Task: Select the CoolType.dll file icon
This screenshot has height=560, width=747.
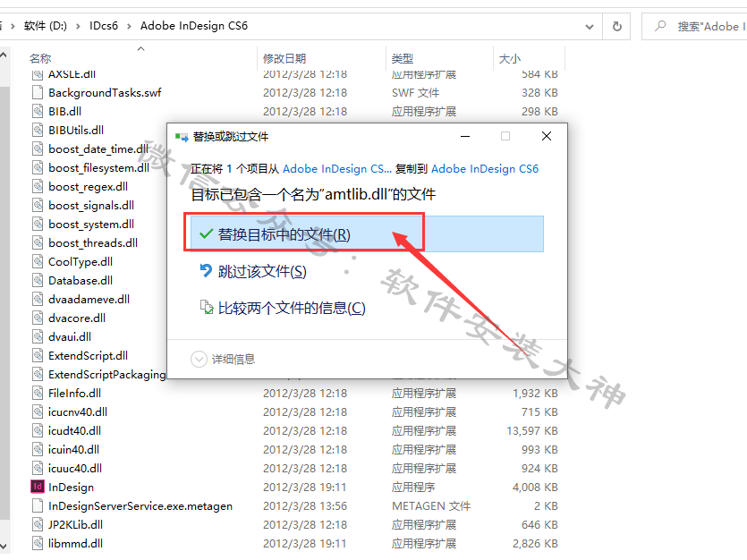Action: pyautogui.click(x=38, y=261)
